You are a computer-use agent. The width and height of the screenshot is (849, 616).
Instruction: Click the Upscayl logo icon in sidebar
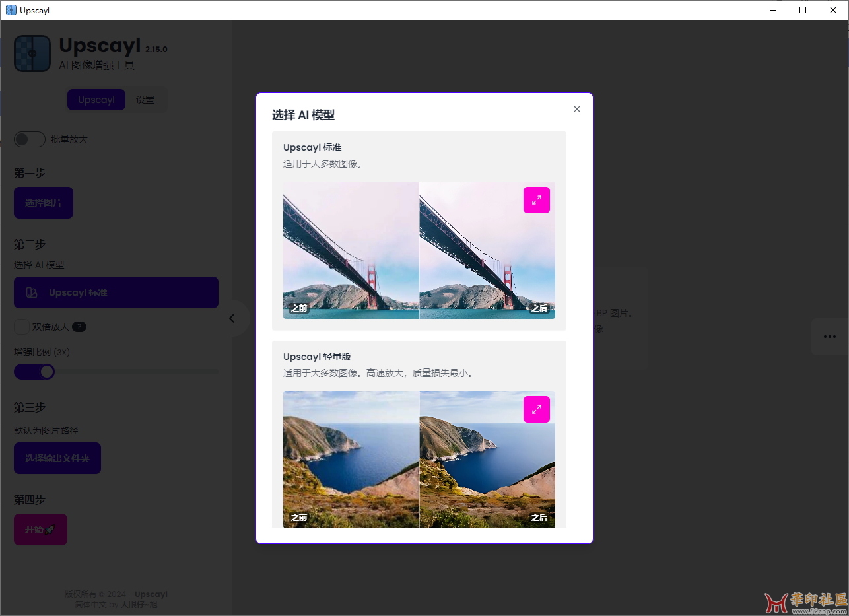point(32,53)
